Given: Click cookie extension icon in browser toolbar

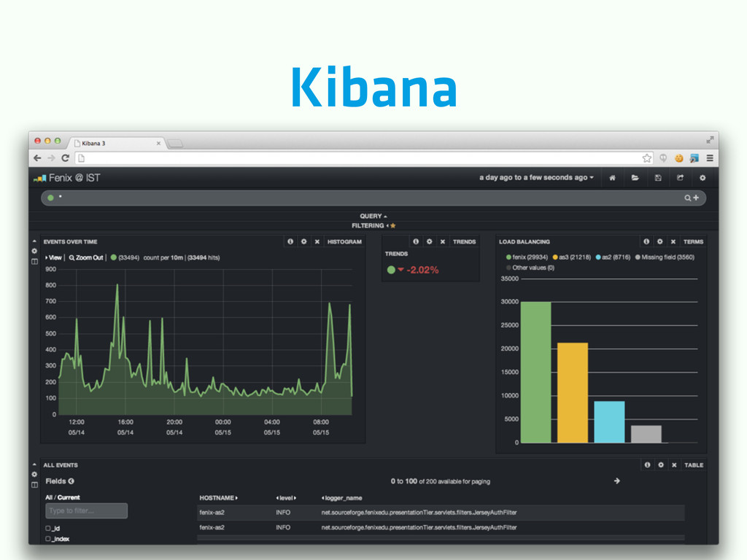Looking at the screenshot, I should (679, 158).
